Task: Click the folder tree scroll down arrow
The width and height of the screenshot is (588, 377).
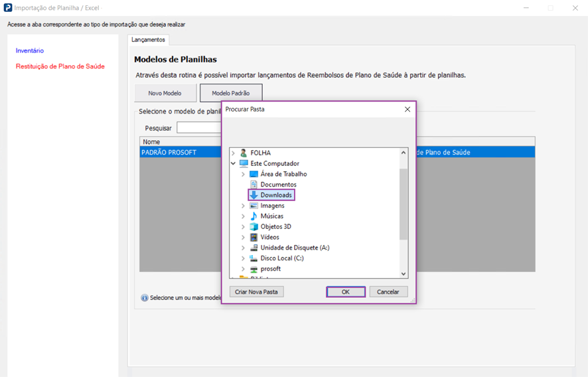Action: [404, 274]
